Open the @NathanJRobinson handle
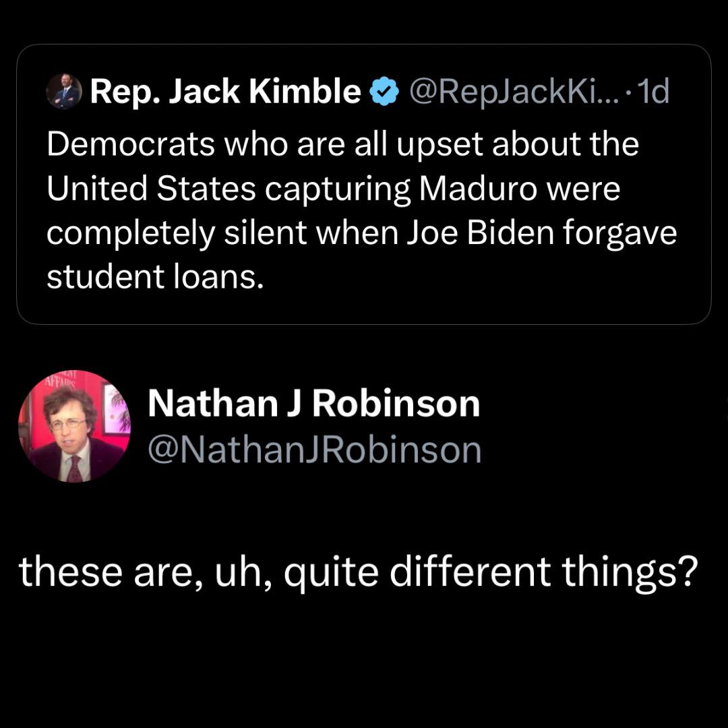This screenshot has height=728, width=728. (314, 450)
